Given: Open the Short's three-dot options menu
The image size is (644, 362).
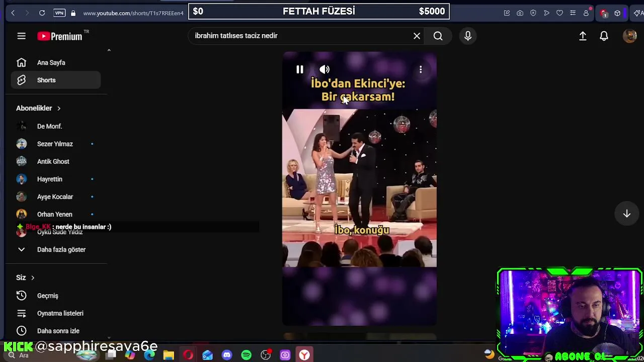Looking at the screenshot, I should coord(421,69).
